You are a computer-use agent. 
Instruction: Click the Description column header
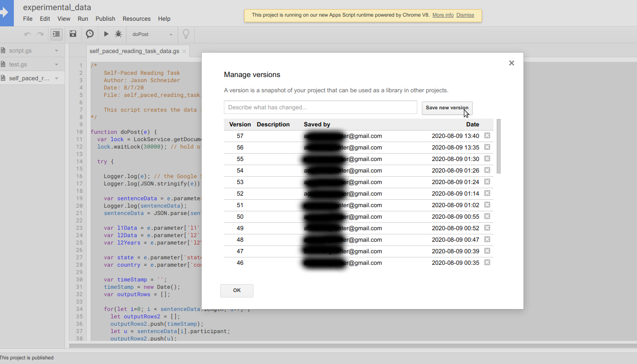(x=273, y=125)
